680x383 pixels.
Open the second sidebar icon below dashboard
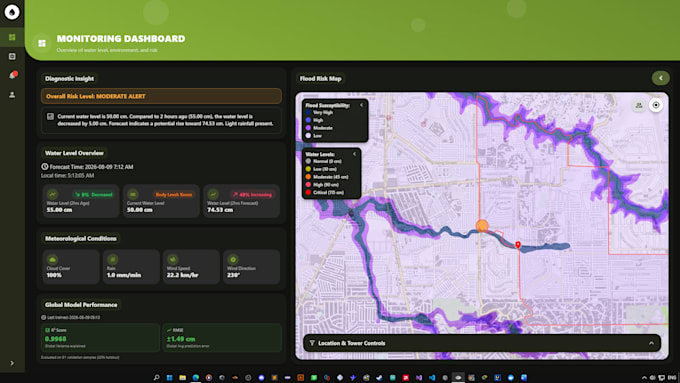coord(12,56)
